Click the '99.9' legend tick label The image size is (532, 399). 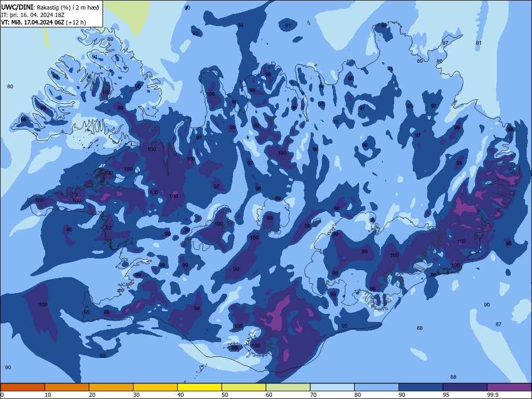coord(493,395)
